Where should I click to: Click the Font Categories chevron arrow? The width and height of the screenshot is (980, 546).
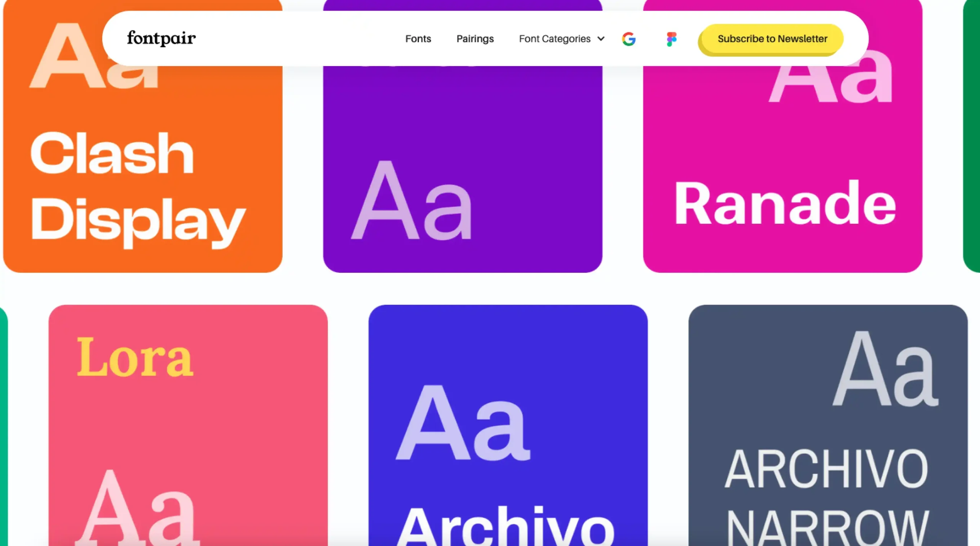pos(601,39)
